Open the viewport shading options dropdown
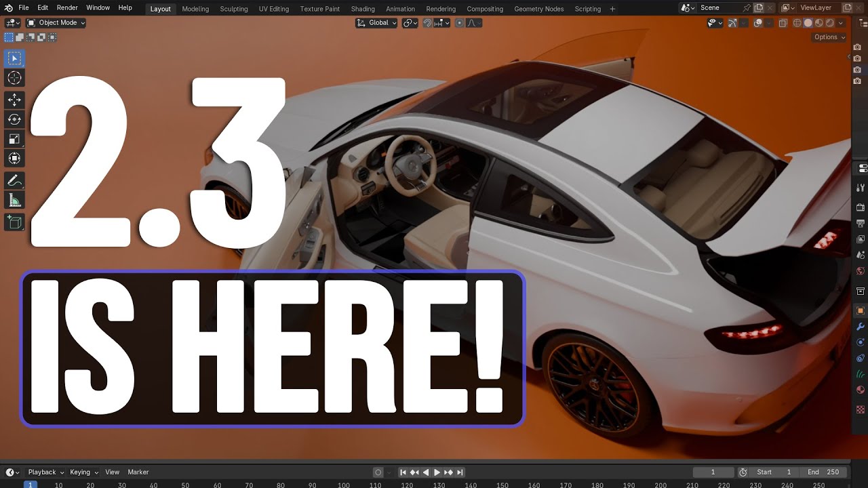 tap(841, 22)
